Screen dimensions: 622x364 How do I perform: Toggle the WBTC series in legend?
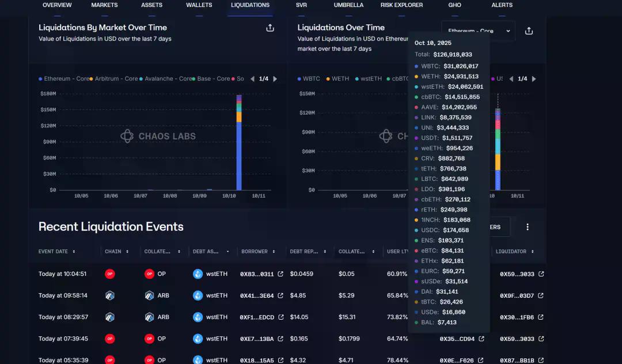311,79
